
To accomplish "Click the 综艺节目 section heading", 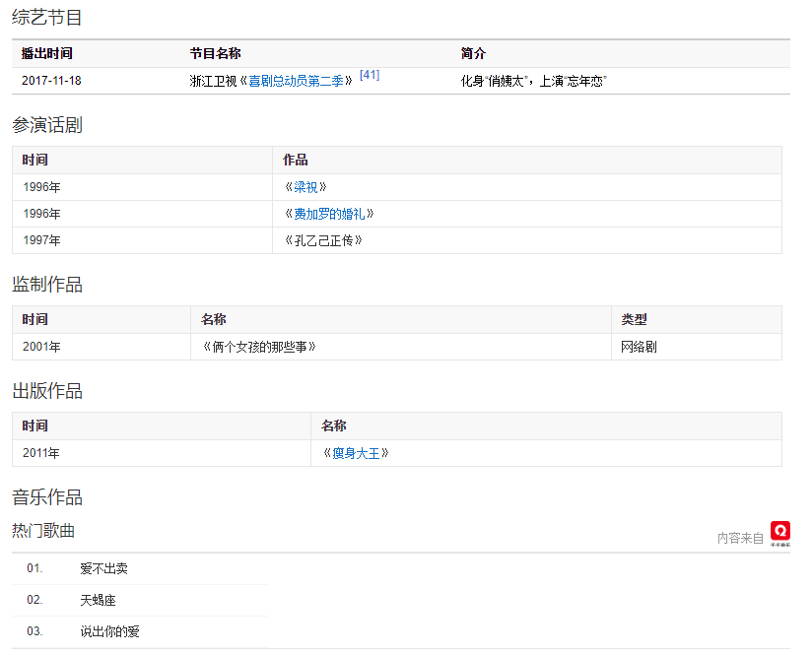I will [x=47, y=17].
